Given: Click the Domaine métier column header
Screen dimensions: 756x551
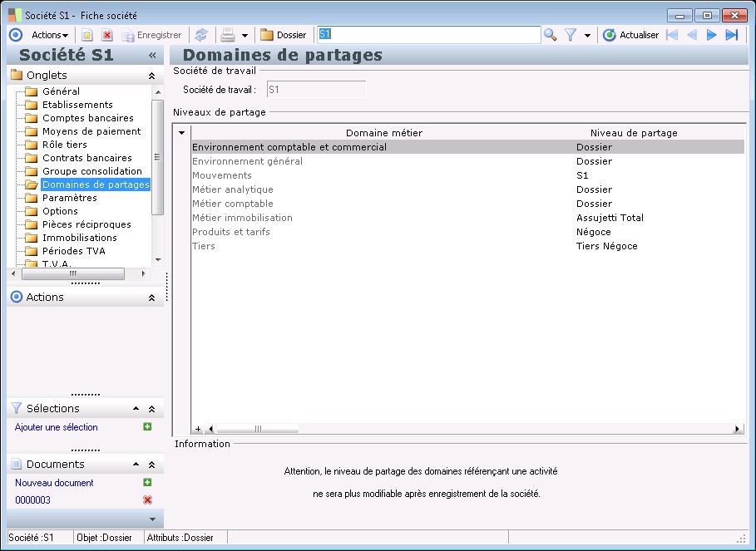Looking at the screenshot, I should (383, 133).
